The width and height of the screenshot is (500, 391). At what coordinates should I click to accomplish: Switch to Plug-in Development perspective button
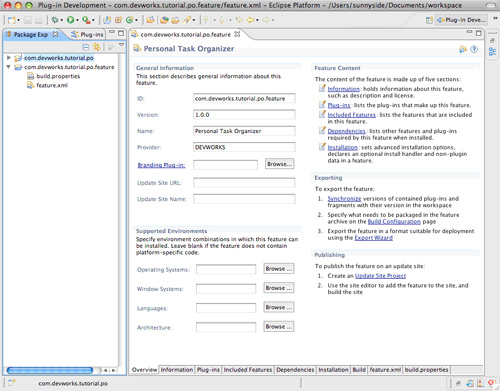[x=462, y=20]
